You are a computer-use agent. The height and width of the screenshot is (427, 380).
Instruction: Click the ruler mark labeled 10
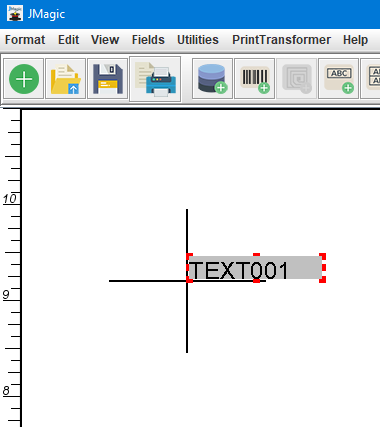coord(10,199)
